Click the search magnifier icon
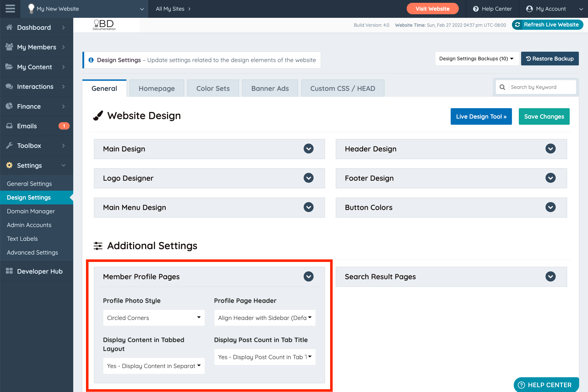This screenshot has height=392, width=588. point(502,87)
